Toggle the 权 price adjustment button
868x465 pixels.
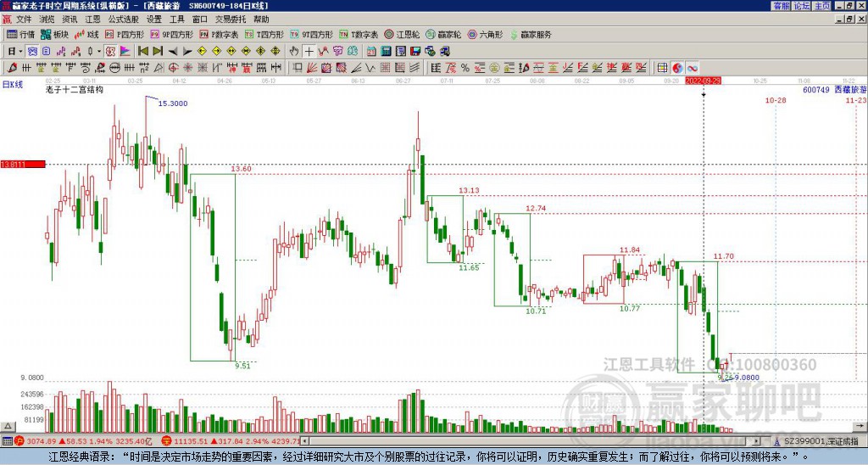[110, 52]
